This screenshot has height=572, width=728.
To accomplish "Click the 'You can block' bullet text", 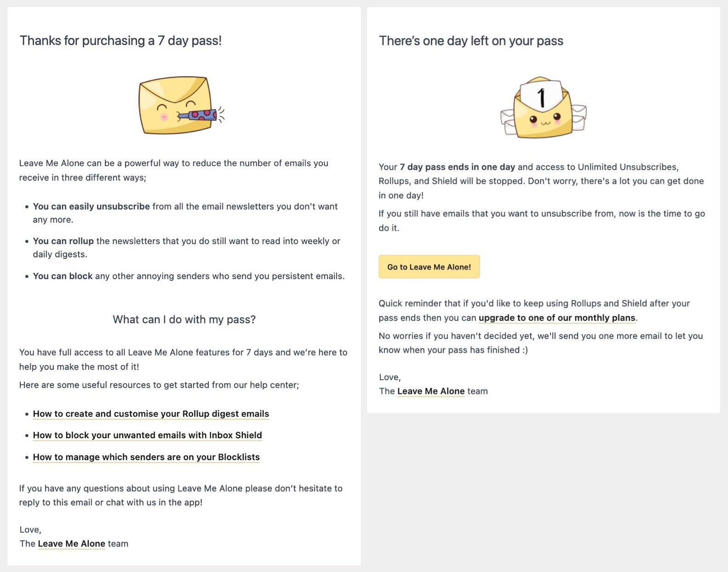I will [63, 276].
